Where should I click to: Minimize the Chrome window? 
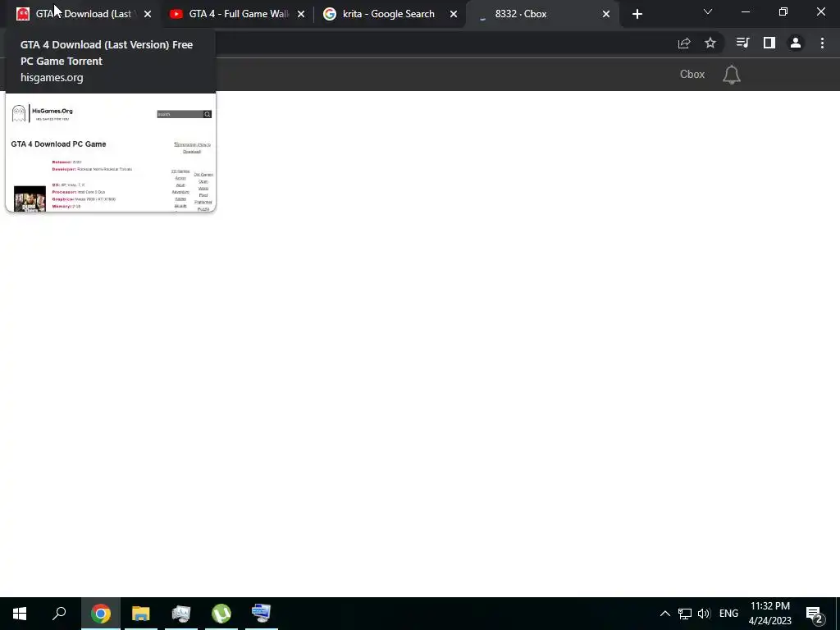(x=745, y=11)
